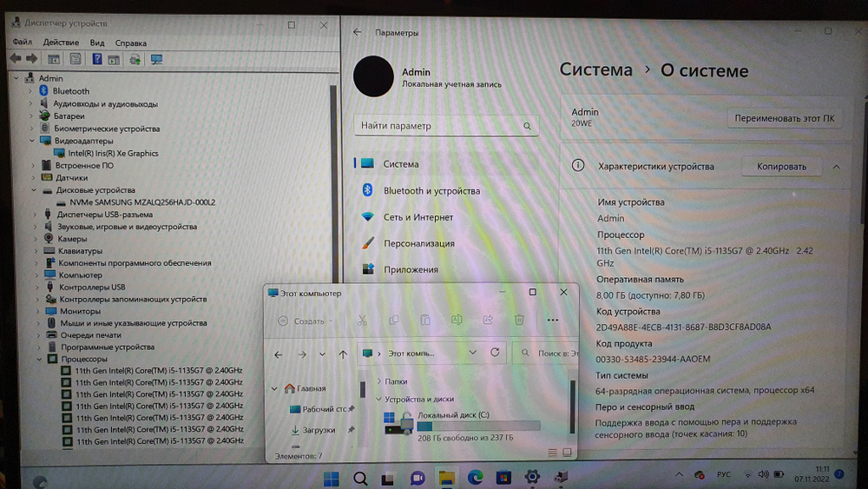Click the help question-mark icon in Device Manager
Image resolution: width=868 pixels, height=489 pixels.
coord(97,59)
